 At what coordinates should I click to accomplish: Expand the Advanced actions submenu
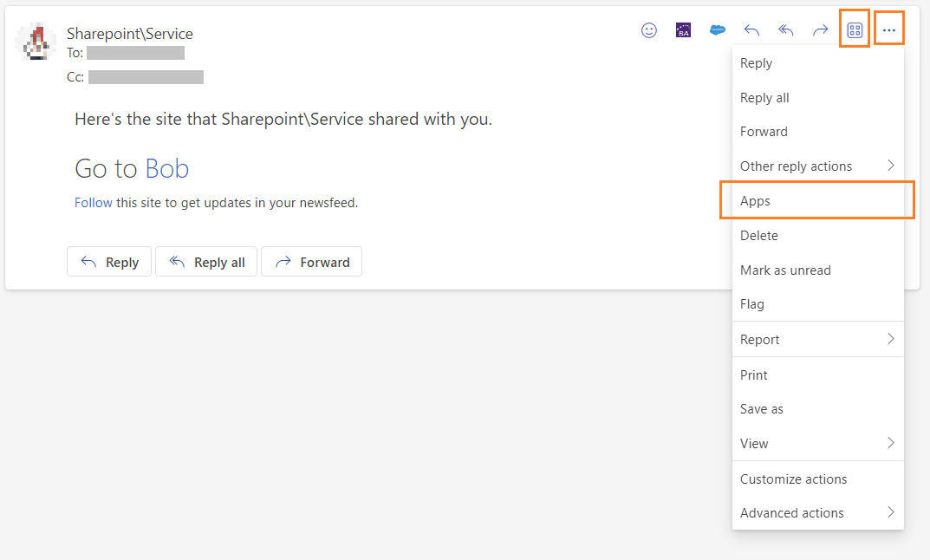click(817, 513)
